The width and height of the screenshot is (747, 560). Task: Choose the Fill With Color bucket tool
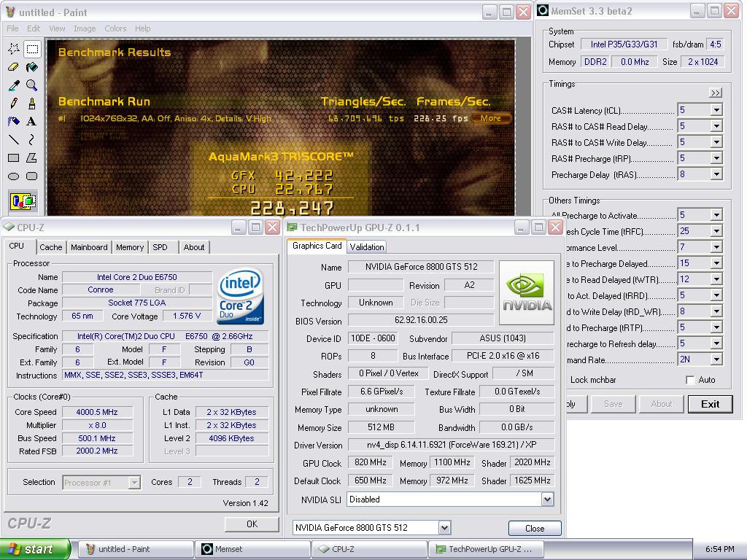click(x=32, y=67)
